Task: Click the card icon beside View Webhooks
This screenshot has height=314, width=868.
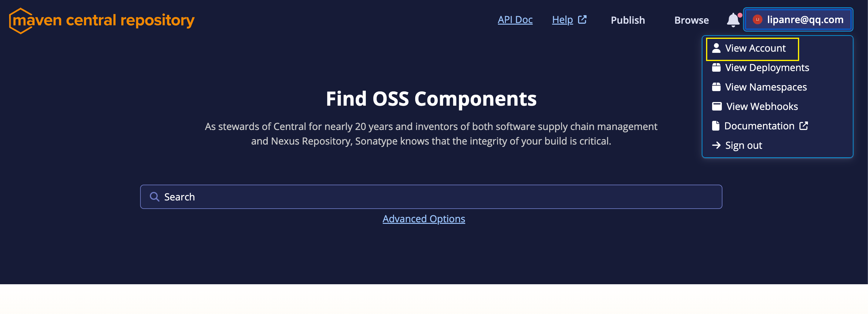Action: click(x=717, y=106)
